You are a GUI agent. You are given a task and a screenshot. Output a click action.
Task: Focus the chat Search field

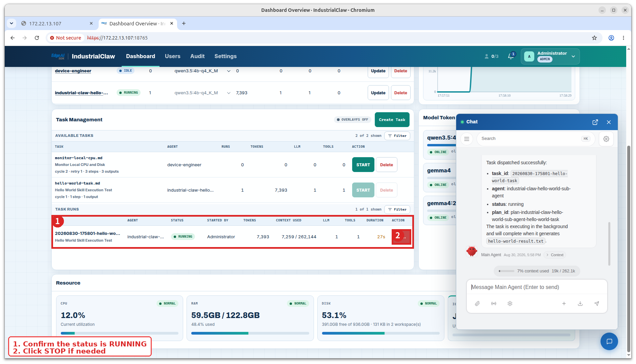pos(535,139)
